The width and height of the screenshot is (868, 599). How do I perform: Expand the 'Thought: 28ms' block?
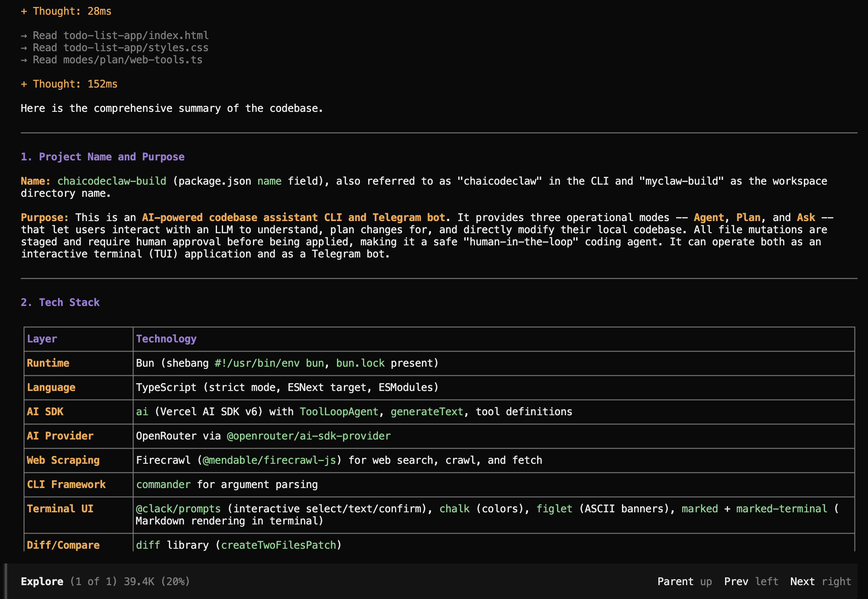tap(66, 11)
